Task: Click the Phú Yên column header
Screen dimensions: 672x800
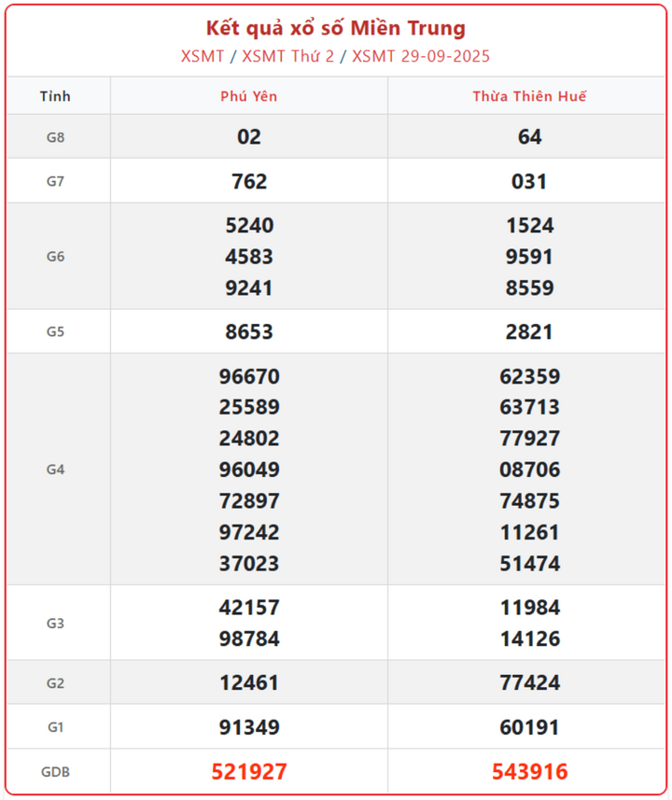Action: tap(249, 96)
